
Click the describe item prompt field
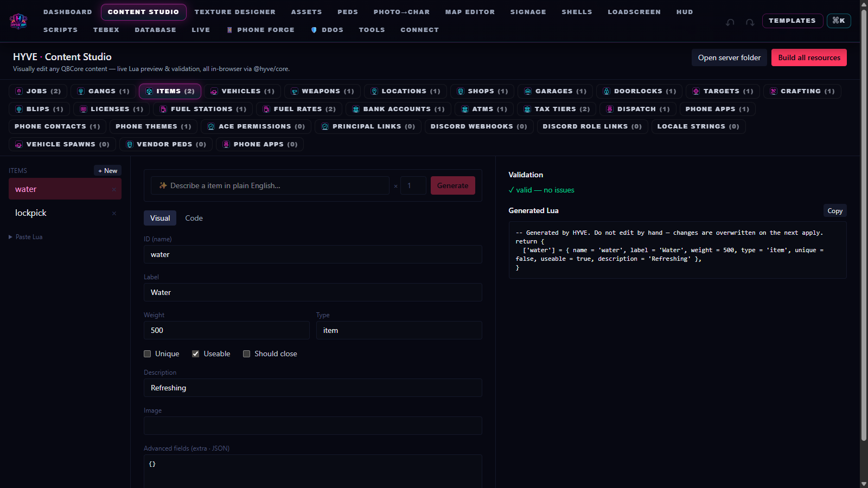[x=270, y=185]
